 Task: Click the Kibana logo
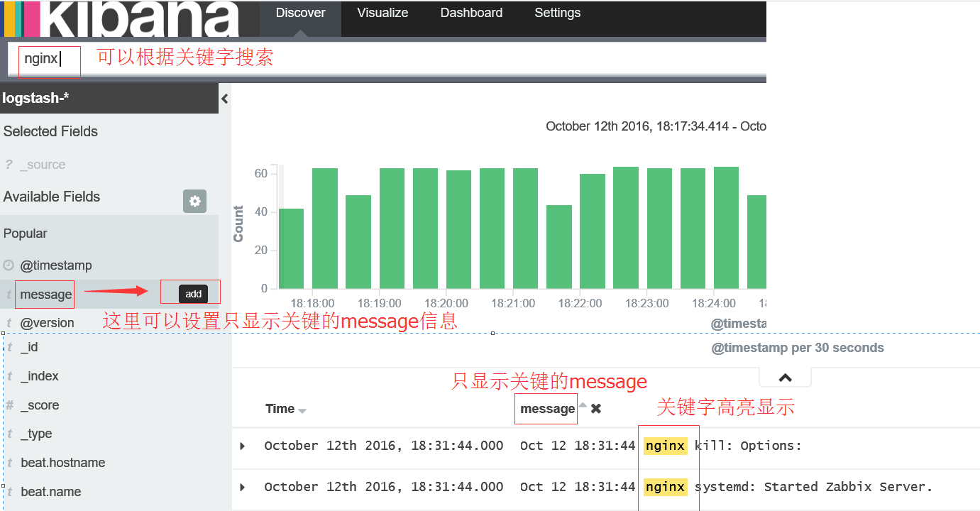tap(121, 18)
